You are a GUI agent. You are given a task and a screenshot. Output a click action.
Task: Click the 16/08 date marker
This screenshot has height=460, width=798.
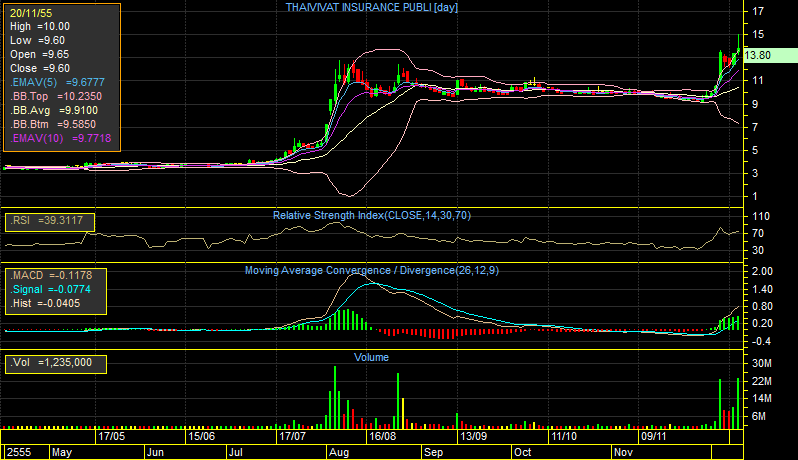(x=383, y=436)
